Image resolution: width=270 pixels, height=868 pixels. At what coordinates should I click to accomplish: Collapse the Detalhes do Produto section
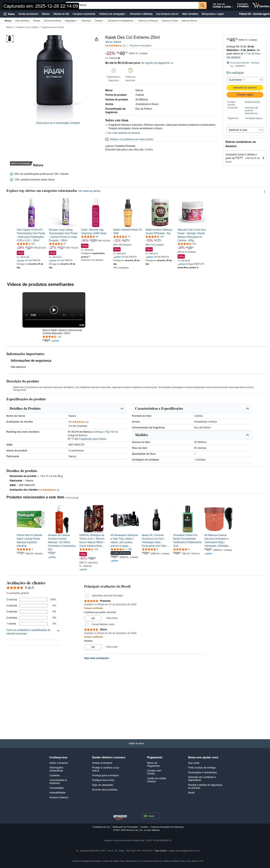(122, 408)
